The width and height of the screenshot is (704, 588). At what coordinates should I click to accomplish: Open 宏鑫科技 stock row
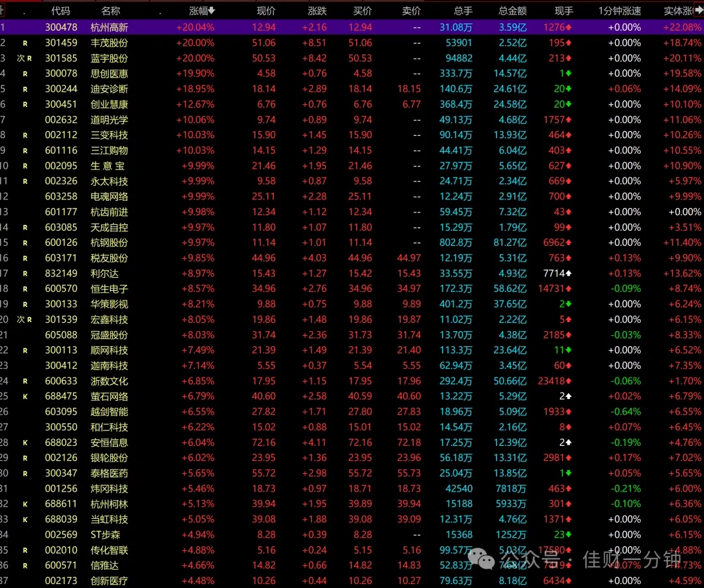tap(109, 319)
